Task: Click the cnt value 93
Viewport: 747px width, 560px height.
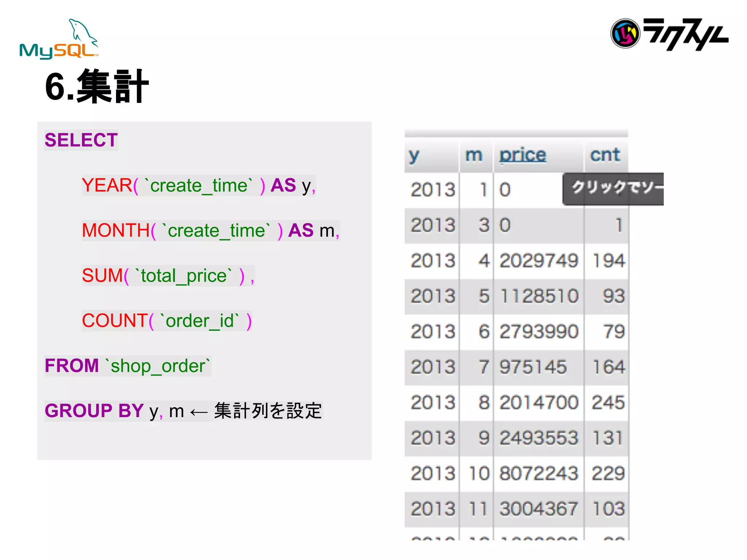Action: (614, 296)
